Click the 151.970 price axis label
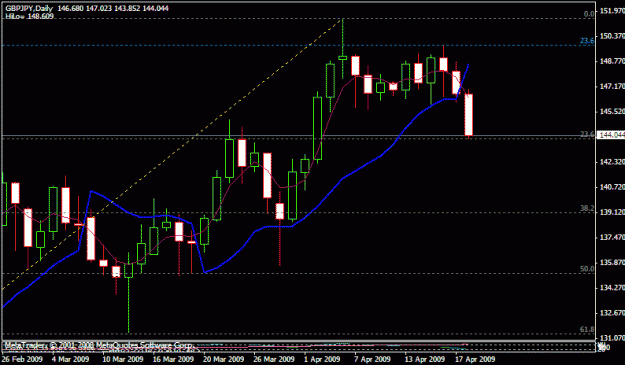This screenshot has width=625, height=365. [612, 11]
